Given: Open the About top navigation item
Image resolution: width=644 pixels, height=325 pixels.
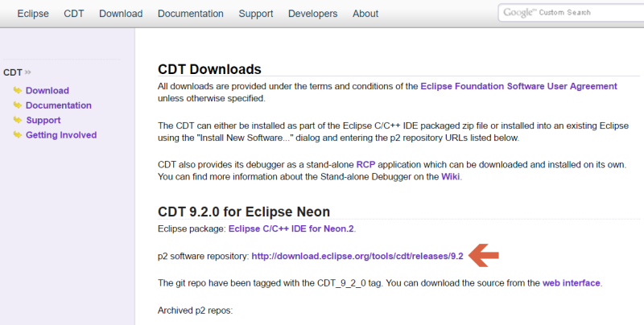Looking at the screenshot, I should 365,14.
